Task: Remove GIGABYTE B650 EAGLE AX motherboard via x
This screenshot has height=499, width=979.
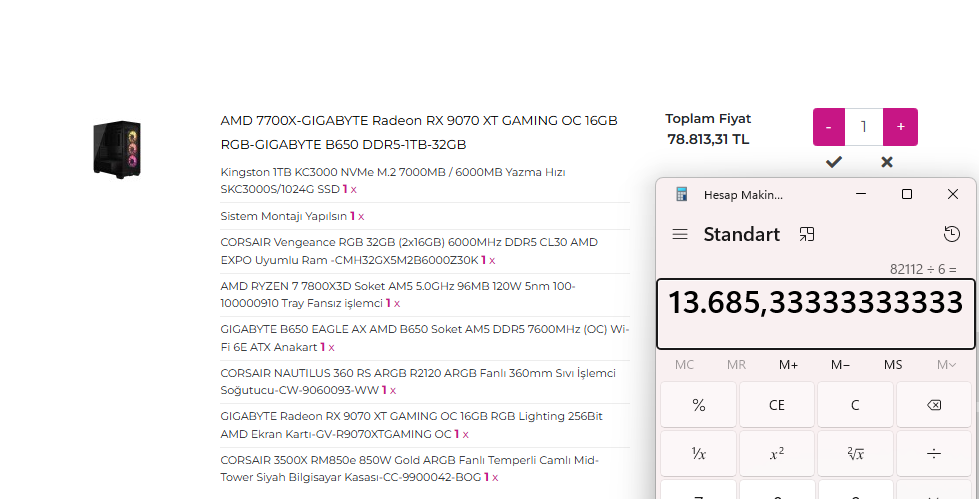Action: tap(332, 347)
